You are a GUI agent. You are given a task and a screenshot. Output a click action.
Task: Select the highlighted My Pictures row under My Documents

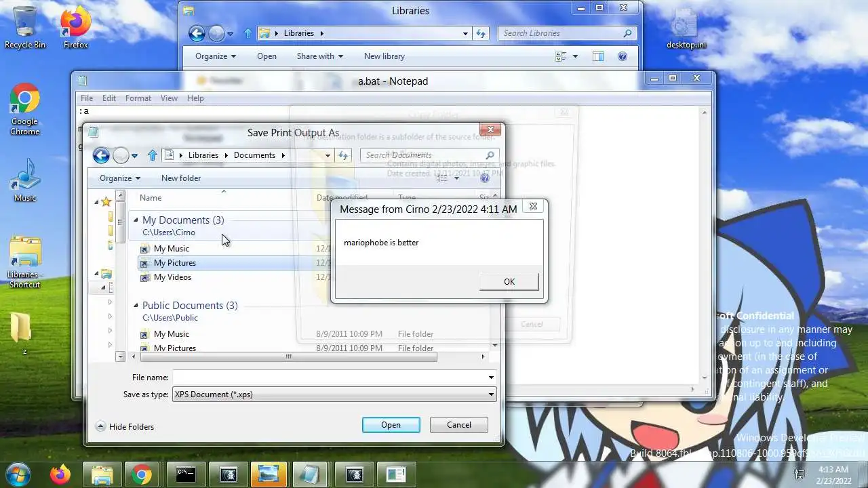click(x=174, y=263)
